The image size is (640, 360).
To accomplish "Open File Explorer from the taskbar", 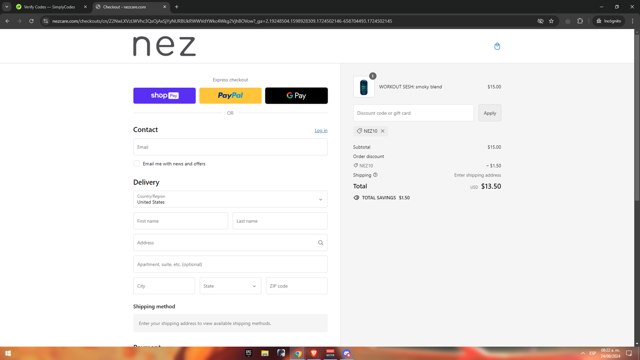I will pyautogui.click(x=264, y=353).
